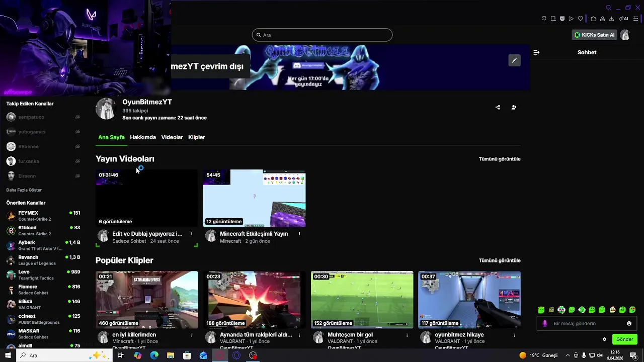Open options menu for Minecraft Etkileşimli Yayın
Image resolution: width=644 pixels, height=362 pixels.
[x=299, y=234]
